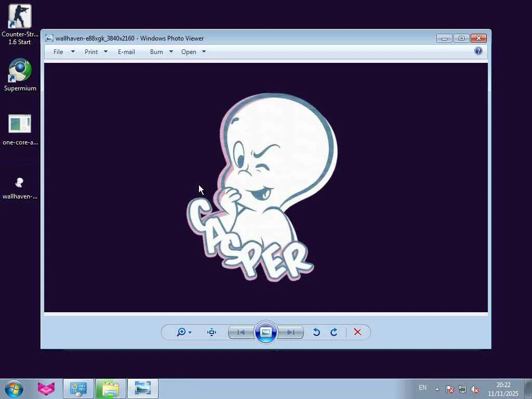Open the Control Panel taskbar button

(78, 389)
